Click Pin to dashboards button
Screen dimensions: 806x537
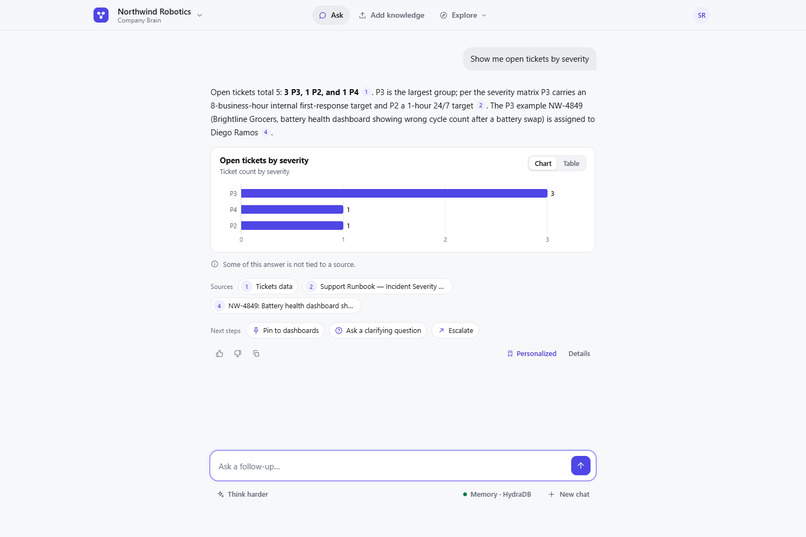click(x=286, y=330)
